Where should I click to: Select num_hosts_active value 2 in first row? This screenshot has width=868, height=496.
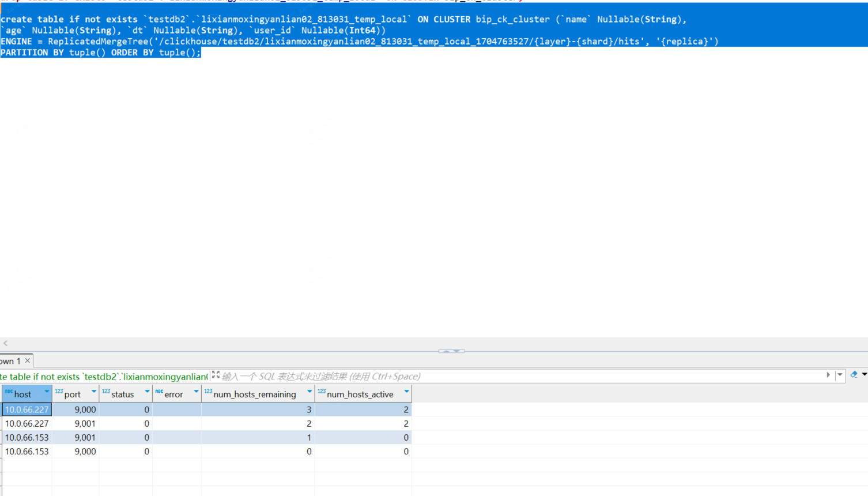363,409
